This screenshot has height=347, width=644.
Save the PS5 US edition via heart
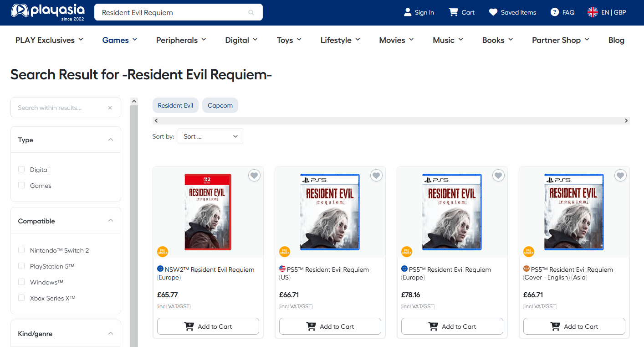376,175
